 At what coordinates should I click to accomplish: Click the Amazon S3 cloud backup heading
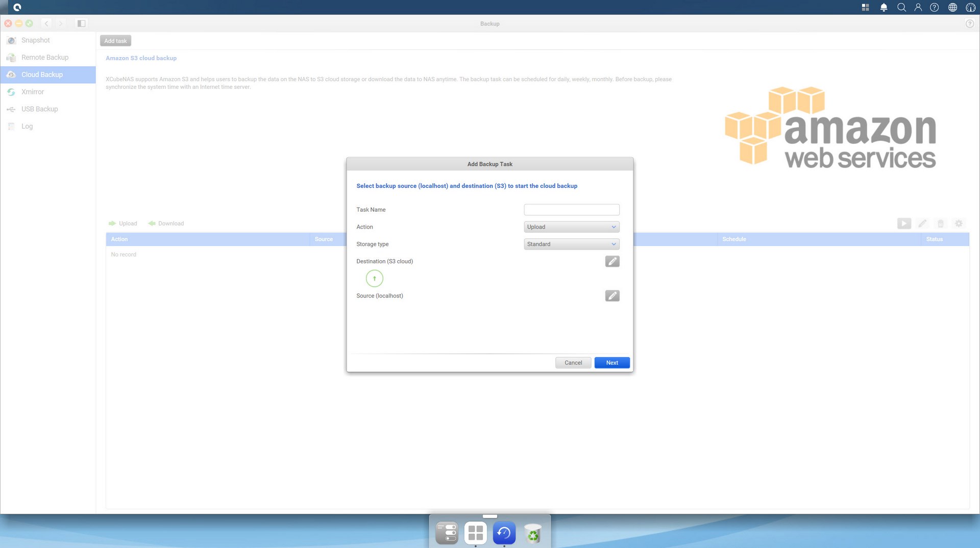[x=141, y=58]
